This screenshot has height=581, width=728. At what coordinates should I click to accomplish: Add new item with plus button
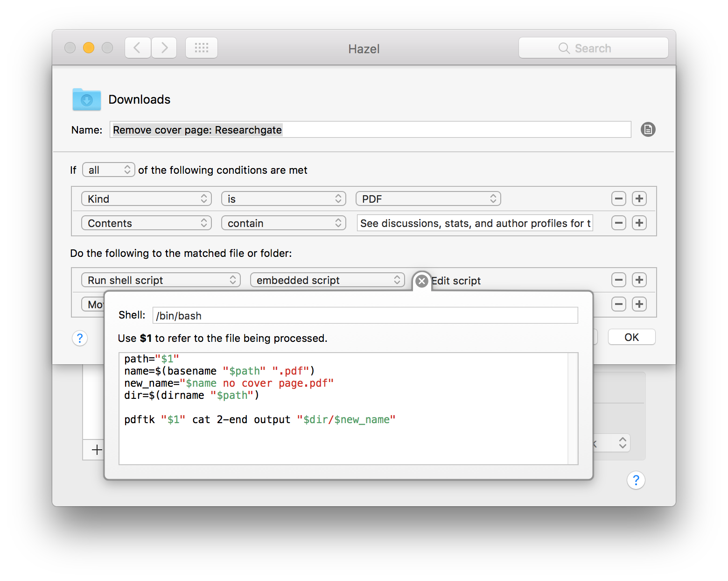(x=97, y=450)
